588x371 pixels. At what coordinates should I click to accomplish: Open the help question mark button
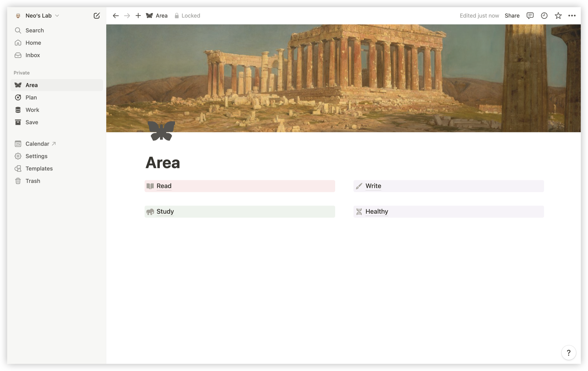click(x=568, y=352)
